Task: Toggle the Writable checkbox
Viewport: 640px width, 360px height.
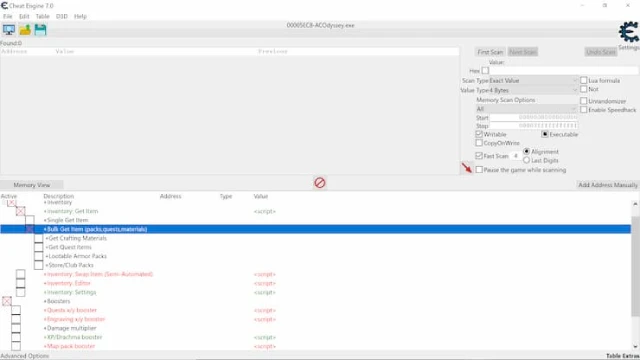Action: 479,134
